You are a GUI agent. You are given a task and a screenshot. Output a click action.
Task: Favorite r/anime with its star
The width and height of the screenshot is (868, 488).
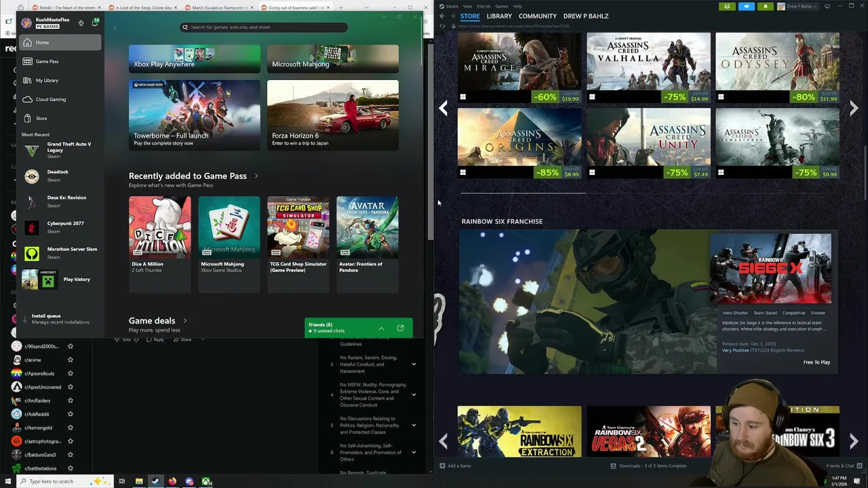70,360
